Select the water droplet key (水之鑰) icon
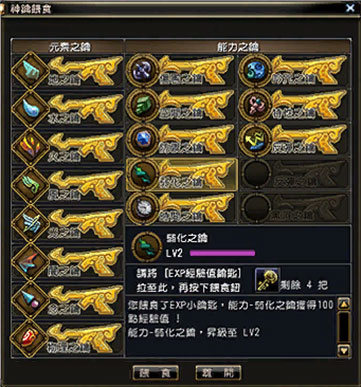This screenshot has width=361, height=387. point(30,109)
